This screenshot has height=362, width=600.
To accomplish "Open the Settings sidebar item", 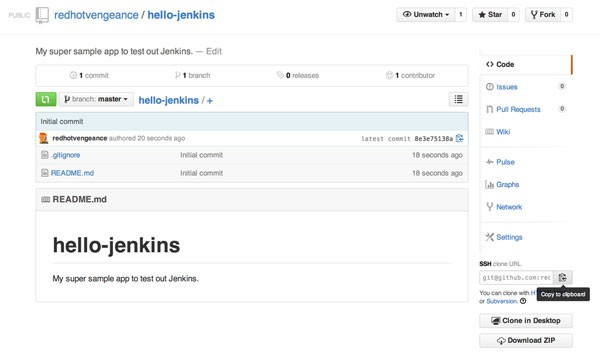I will 509,237.
